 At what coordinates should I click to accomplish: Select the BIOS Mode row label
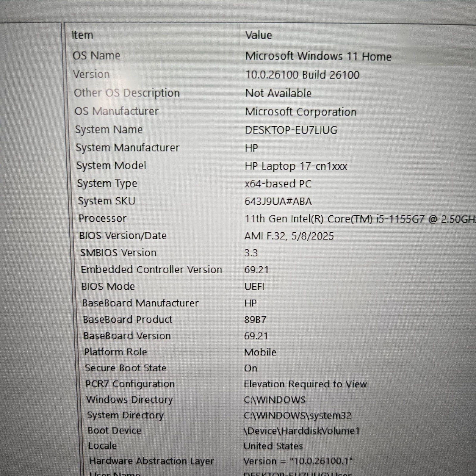[x=108, y=286]
